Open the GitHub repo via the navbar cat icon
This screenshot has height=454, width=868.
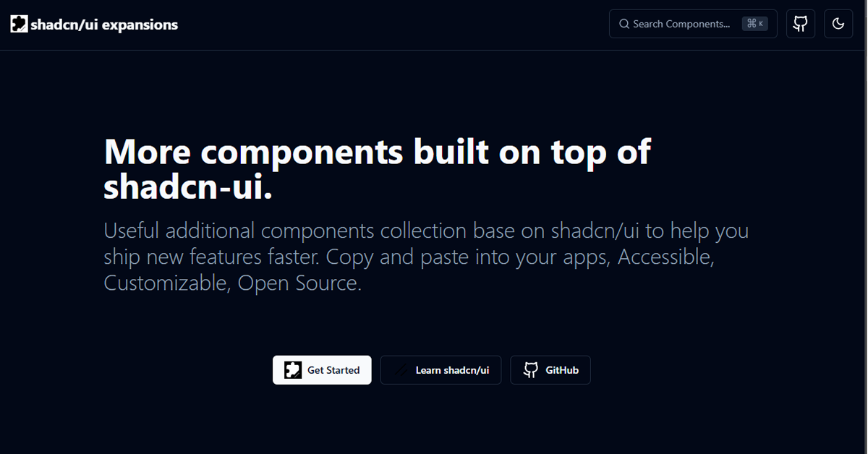(800, 23)
